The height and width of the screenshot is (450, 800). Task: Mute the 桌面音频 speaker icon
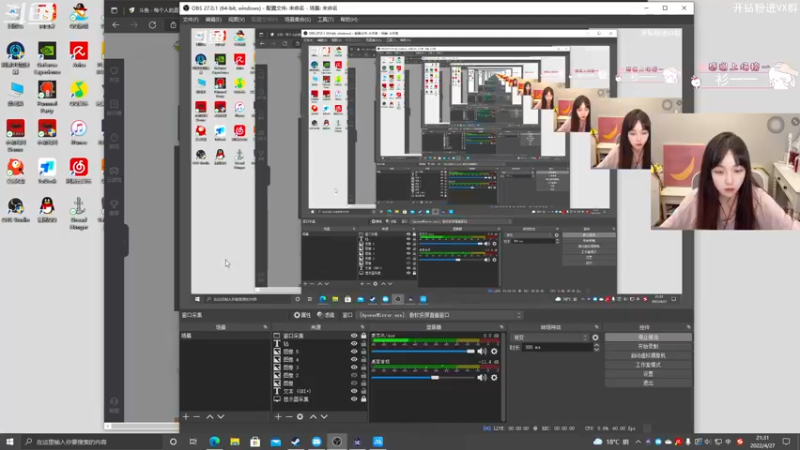click(482, 378)
